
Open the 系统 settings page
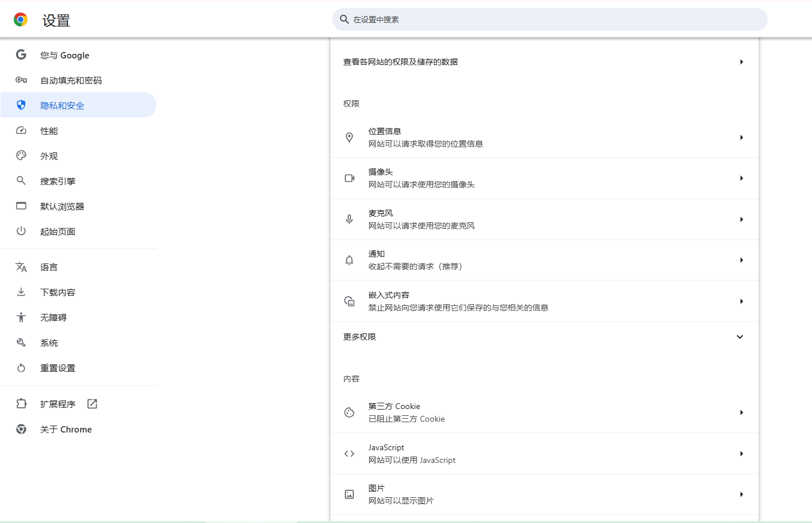click(x=78, y=343)
